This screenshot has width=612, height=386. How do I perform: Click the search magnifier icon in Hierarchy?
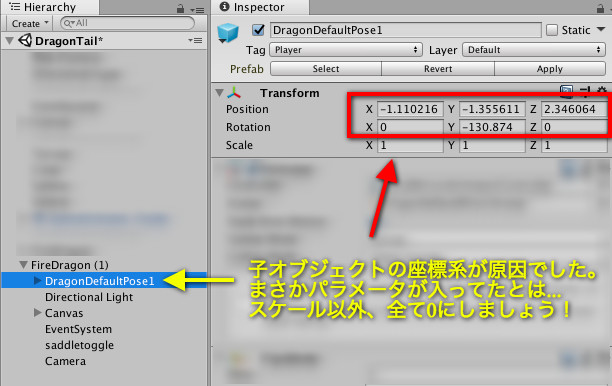(68, 23)
